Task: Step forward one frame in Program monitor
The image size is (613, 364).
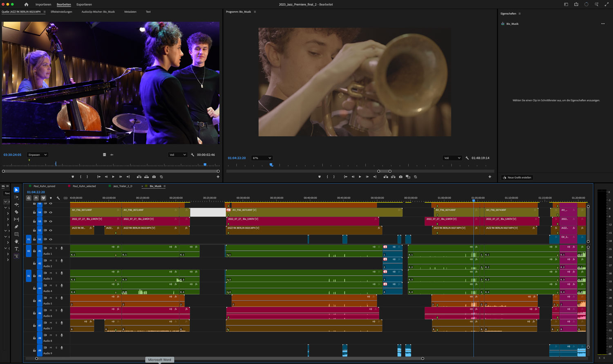Action: 367,177
